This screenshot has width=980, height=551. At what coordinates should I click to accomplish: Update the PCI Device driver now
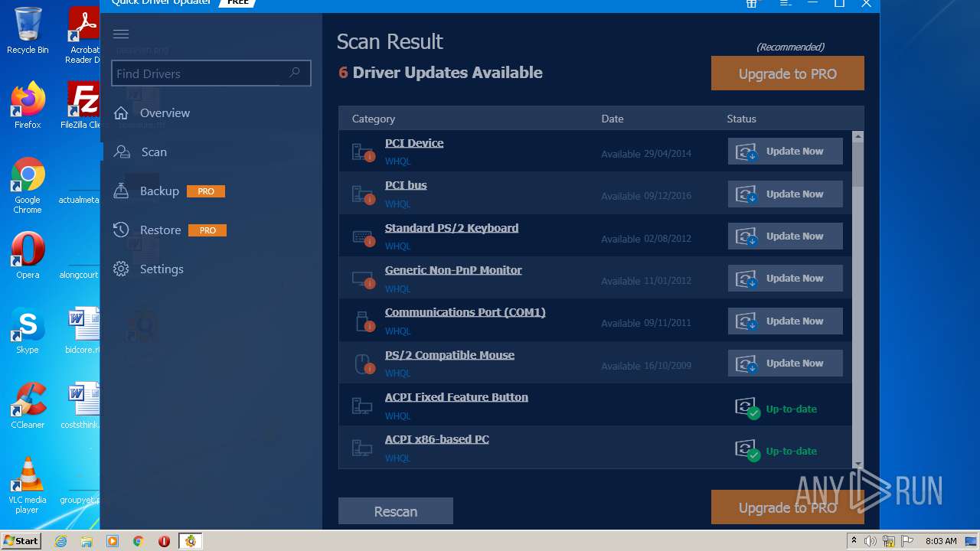pyautogui.click(x=786, y=151)
